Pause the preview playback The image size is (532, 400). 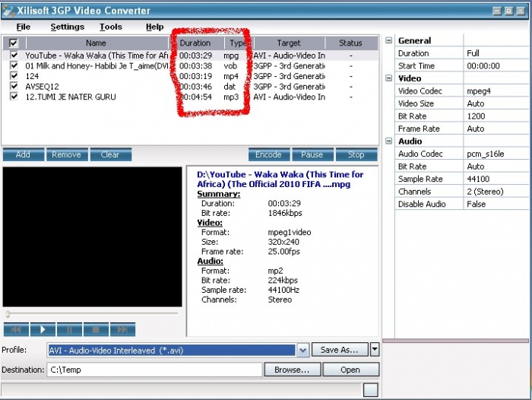tap(69, 329)
